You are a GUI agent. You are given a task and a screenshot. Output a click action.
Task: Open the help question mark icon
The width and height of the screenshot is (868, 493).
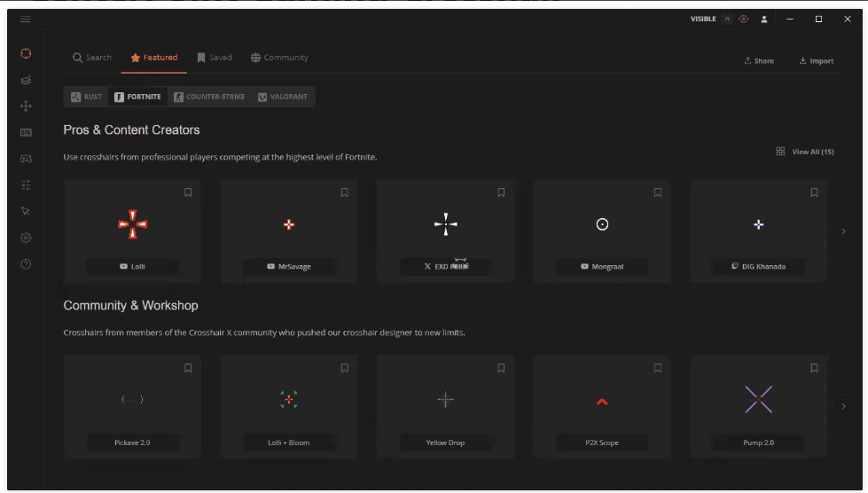pyautogui.click(x=26, y=264)
